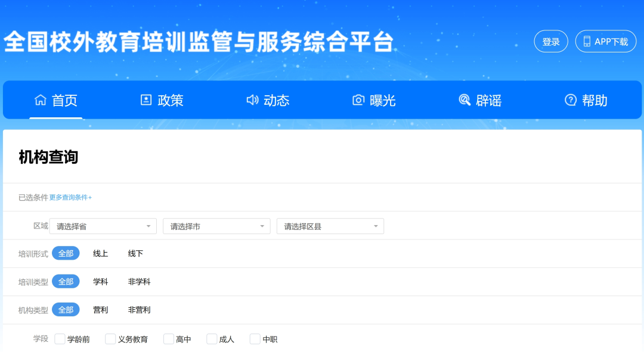Click the phone icon in APP下载 button
The height and width of the screenshot is (352, 644).
[587, 42]
